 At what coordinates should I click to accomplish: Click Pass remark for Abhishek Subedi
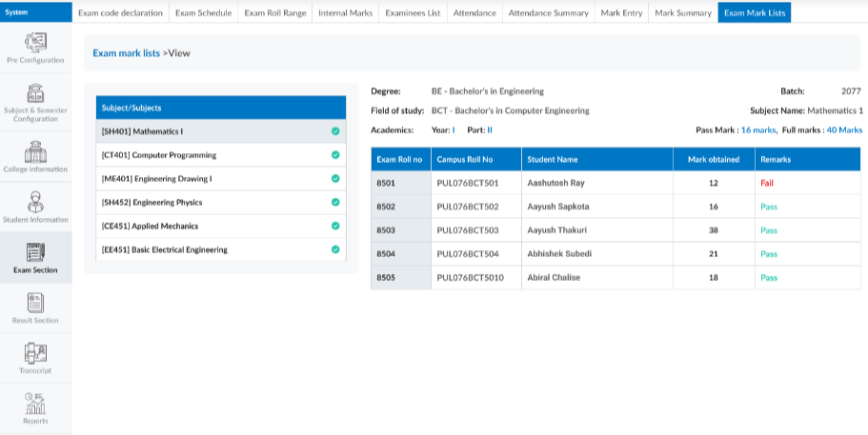point(769,254)
